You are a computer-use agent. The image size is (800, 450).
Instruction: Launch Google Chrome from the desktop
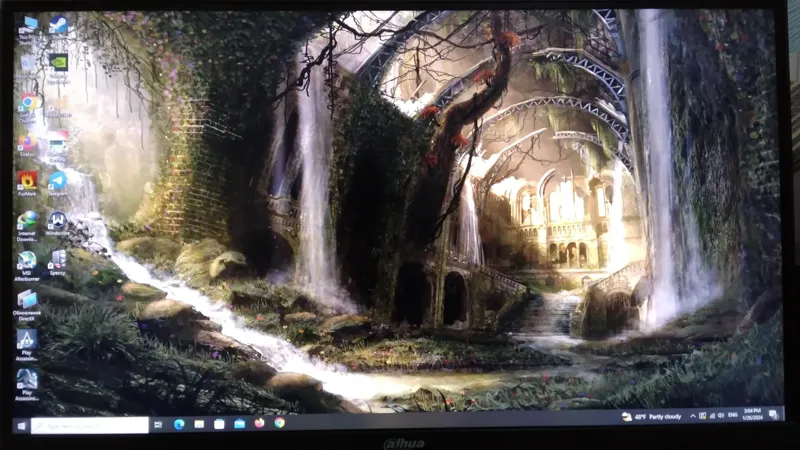click(28, 102)
